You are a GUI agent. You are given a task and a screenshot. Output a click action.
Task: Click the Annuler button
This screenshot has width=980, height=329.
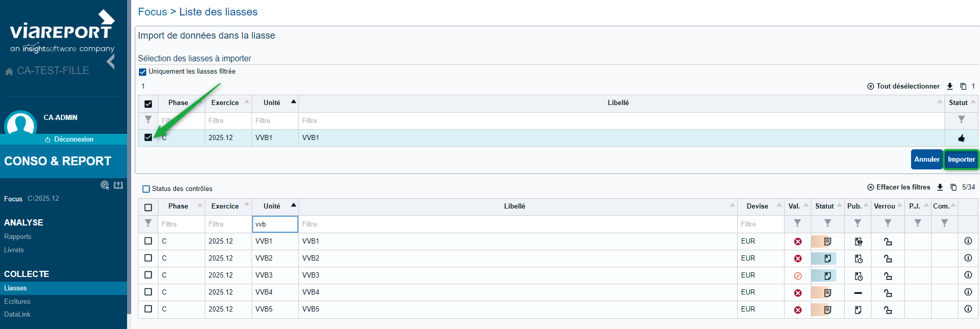(x=927, y=160)
